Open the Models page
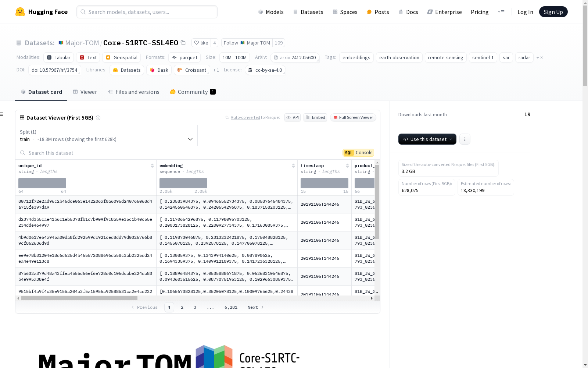This screenshot has height=368, width=588. tap(271, 12)
